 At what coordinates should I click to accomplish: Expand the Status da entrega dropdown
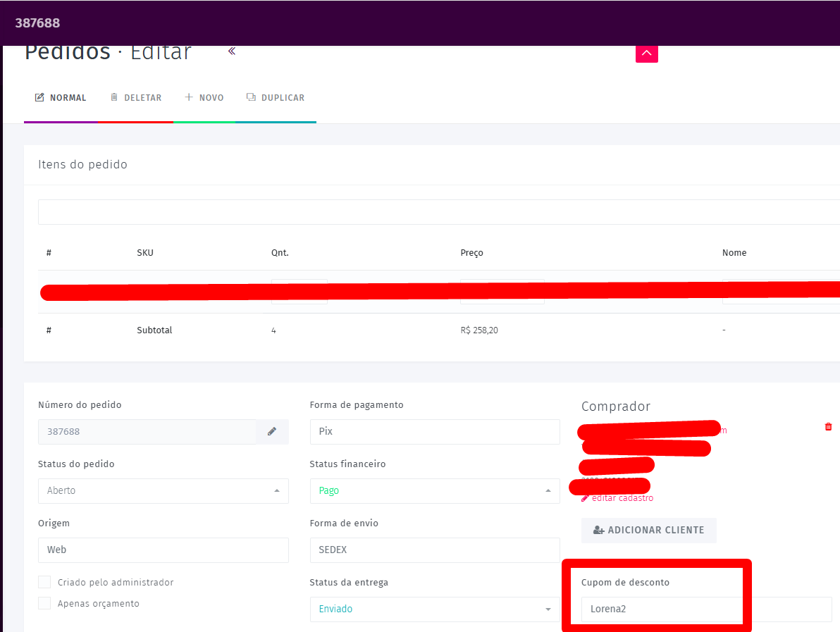[435, 609]
